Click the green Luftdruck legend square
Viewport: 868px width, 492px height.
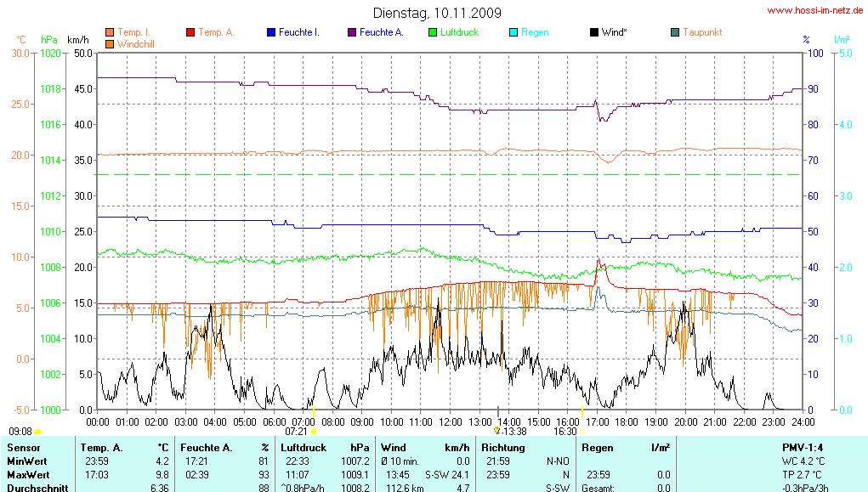coord(433,32)
